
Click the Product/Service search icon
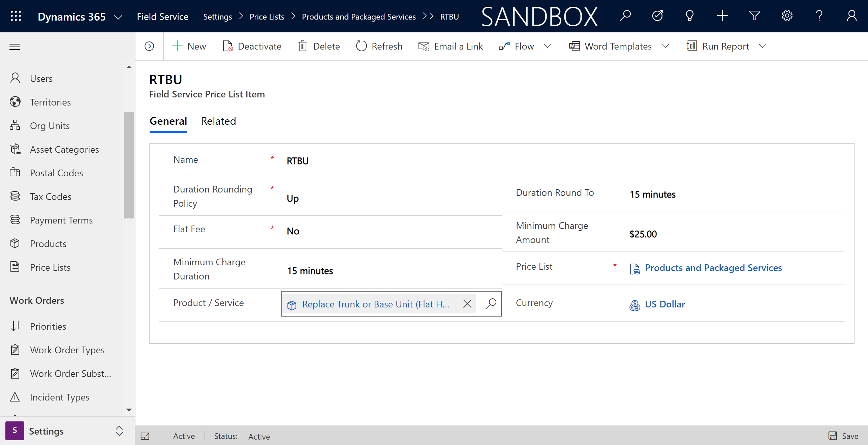coord(490,304)
